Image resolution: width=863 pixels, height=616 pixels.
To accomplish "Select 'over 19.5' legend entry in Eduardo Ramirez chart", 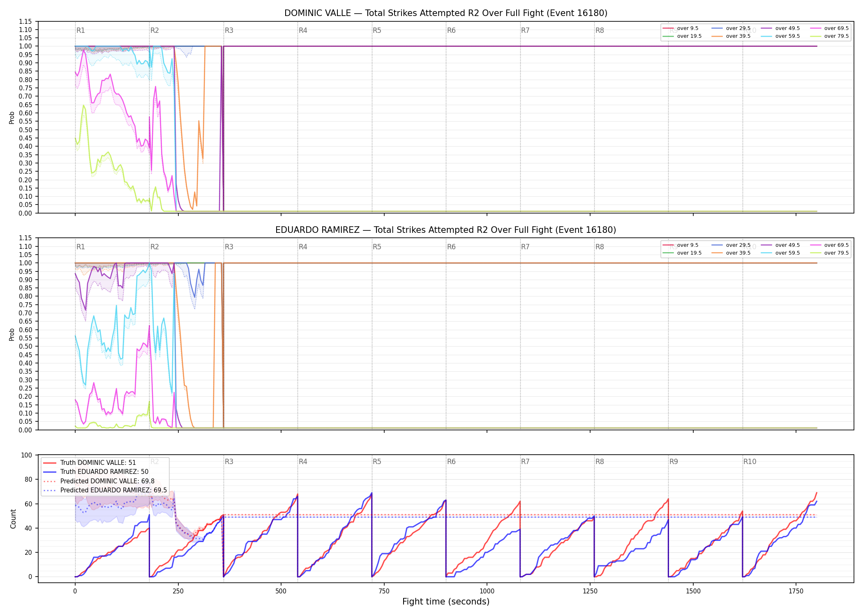I will click(682, 253).
